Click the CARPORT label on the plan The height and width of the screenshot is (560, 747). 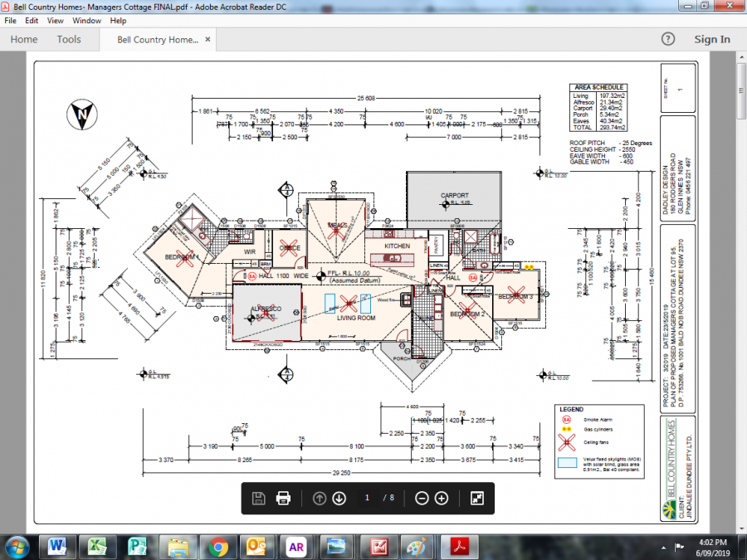tap(455, 195)
